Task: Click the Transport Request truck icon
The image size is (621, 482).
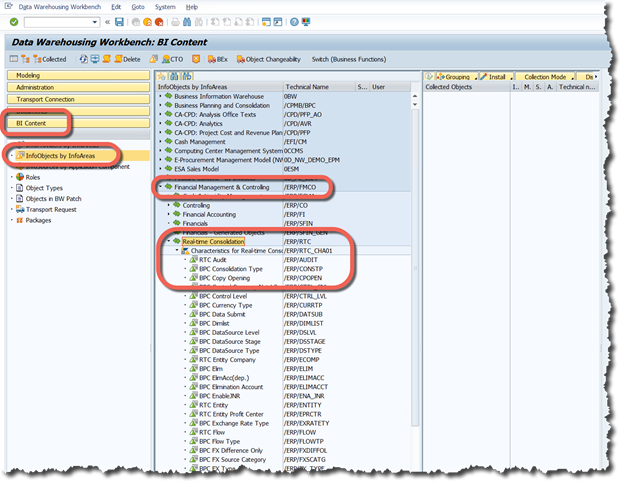Action: 19,209
